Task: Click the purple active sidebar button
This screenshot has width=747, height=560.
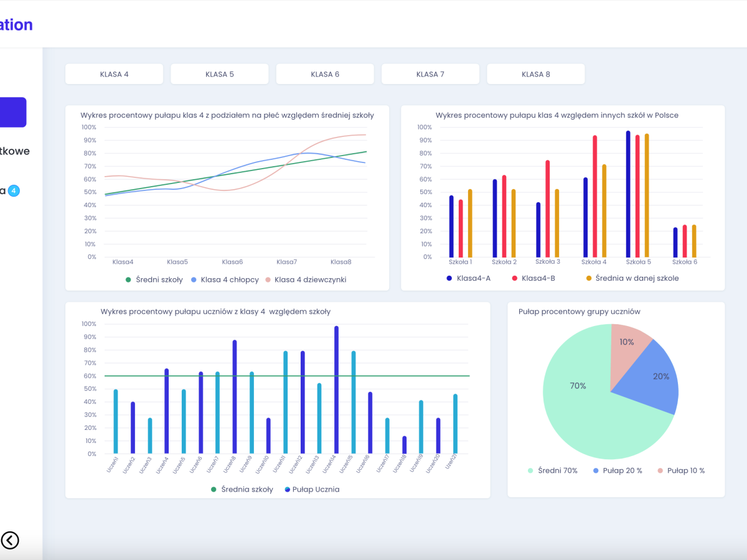Action: point(12,112)
